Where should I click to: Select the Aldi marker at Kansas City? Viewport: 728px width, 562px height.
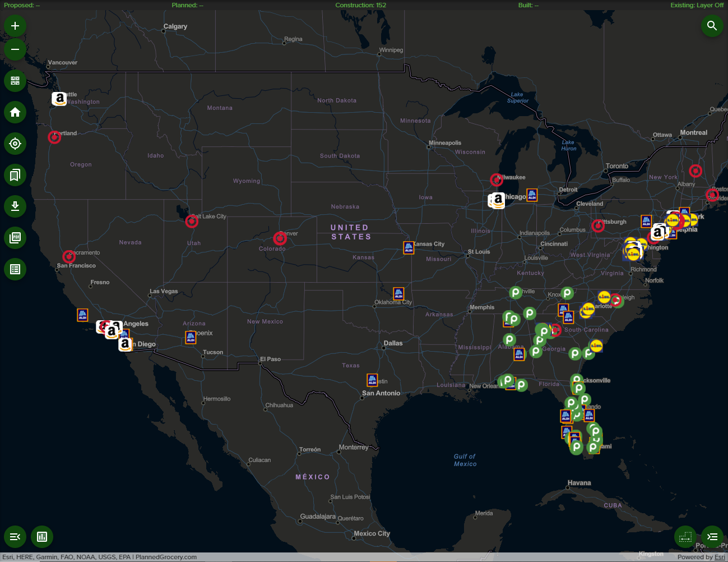point(409,248)
